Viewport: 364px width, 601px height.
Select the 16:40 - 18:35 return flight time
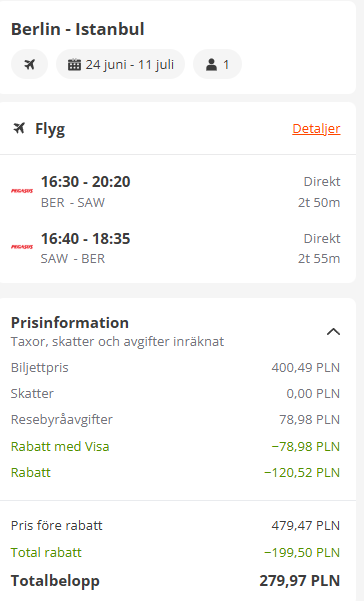tap(86, 238)
